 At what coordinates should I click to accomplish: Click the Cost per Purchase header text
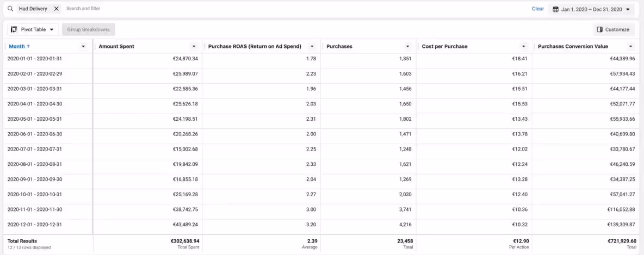(444, 46)
